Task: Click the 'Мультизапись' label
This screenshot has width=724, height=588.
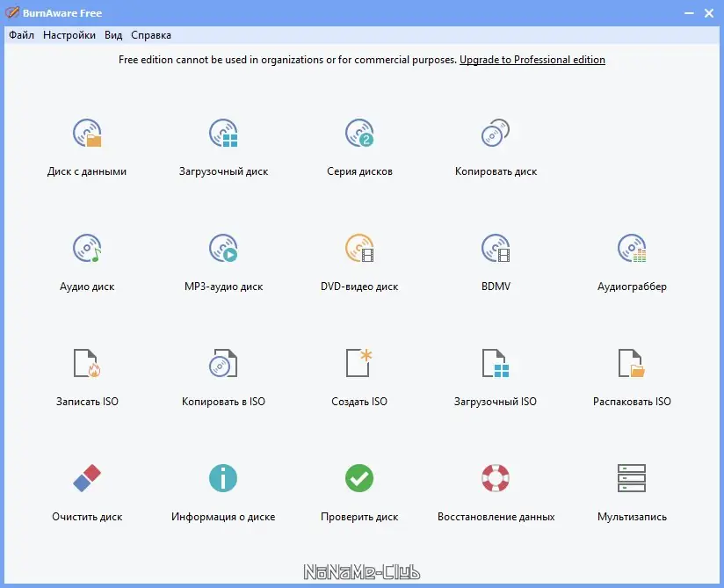Action: [632, 517]
